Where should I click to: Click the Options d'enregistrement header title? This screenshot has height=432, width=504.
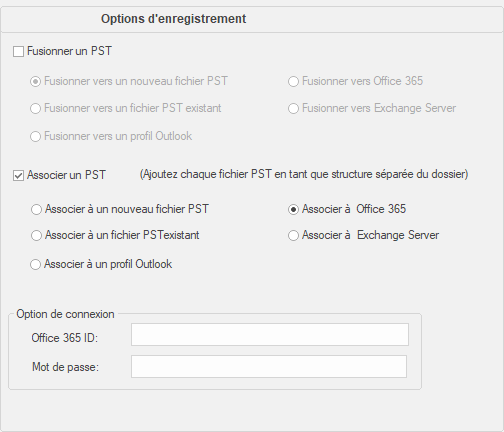(x=174, y=19)
